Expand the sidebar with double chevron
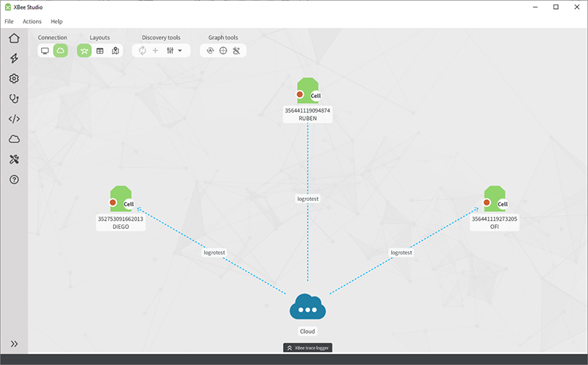Image resolution: width=588 pixels, height=365 pixels. pyautogui.click(x=14, y=344)
